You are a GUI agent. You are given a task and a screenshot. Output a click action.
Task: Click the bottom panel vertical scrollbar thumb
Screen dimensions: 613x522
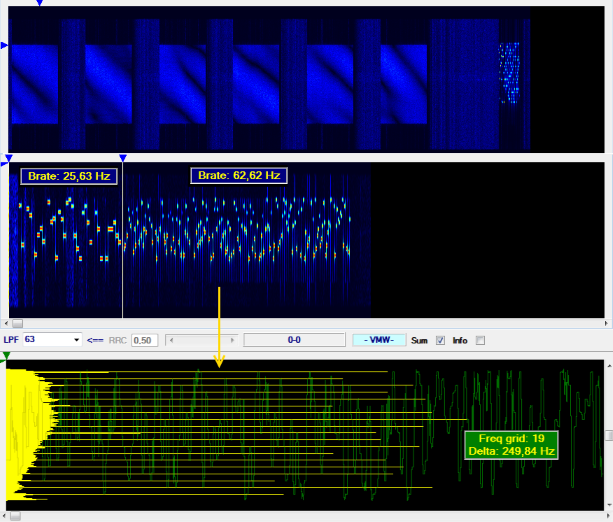609,435
